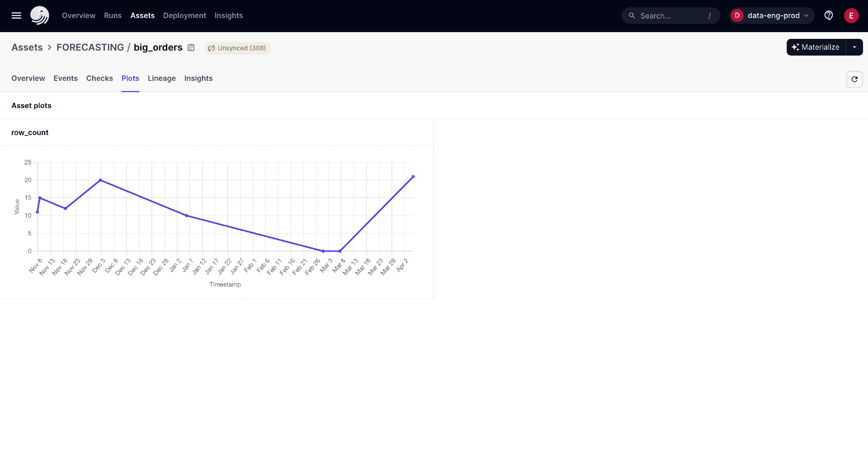Open the navigation hamburger menu
868x473 pixels.
[16, 15]
